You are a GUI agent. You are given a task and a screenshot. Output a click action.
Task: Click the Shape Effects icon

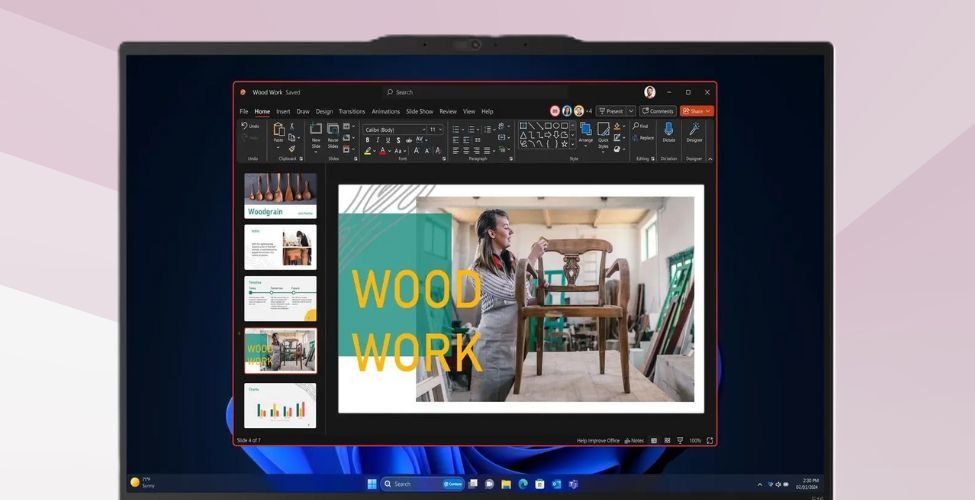coord(617,149)
